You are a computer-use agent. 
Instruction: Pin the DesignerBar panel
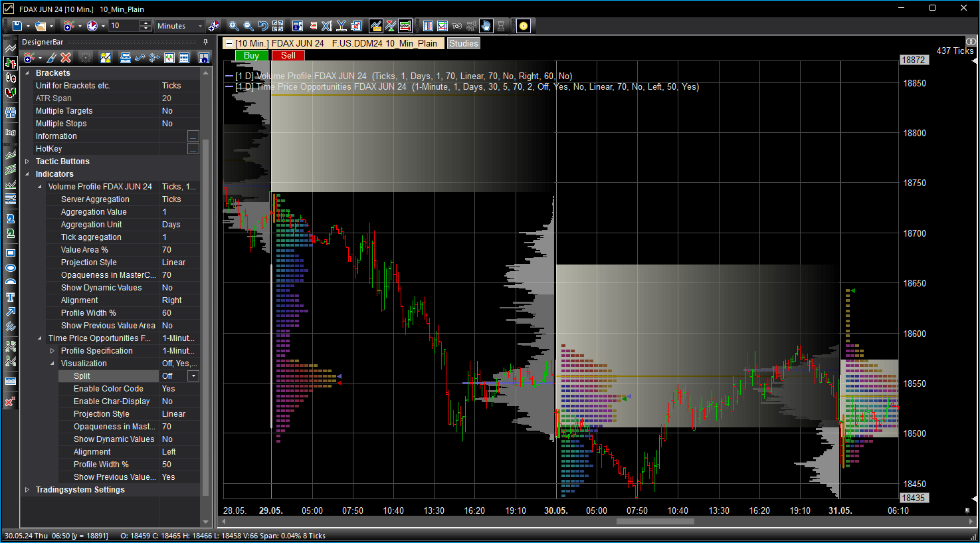tap(205, 42)
